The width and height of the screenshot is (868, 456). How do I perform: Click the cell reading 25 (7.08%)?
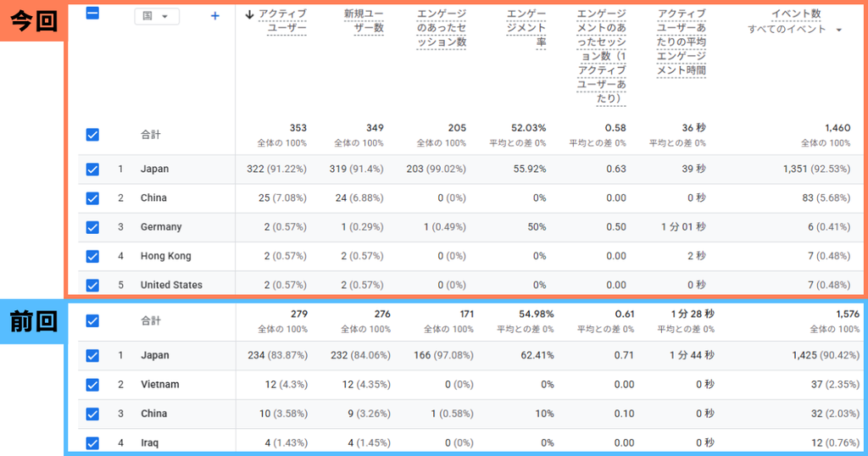point(282,198)
